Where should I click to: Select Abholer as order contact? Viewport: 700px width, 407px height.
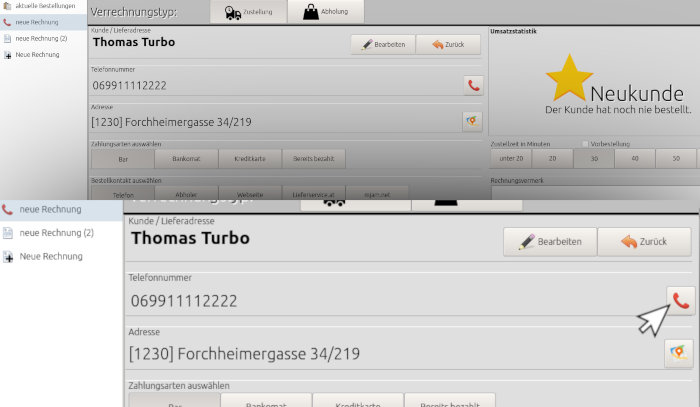coord(186,195)
